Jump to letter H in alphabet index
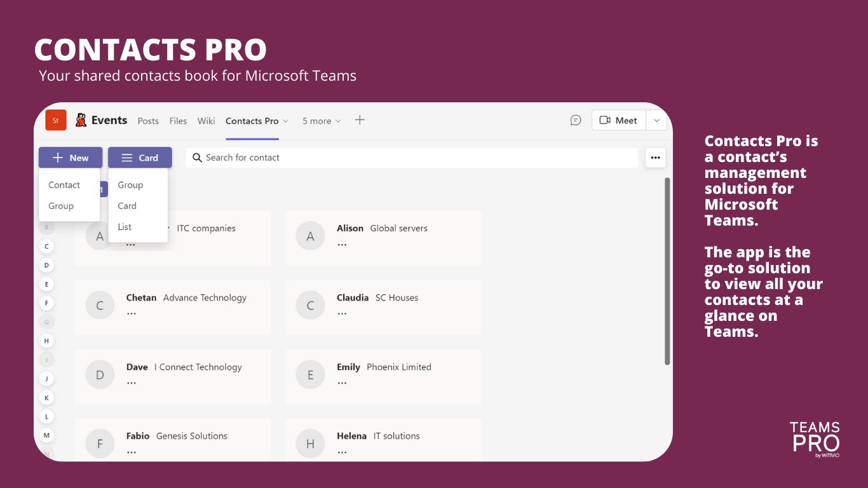 point(46,341)
